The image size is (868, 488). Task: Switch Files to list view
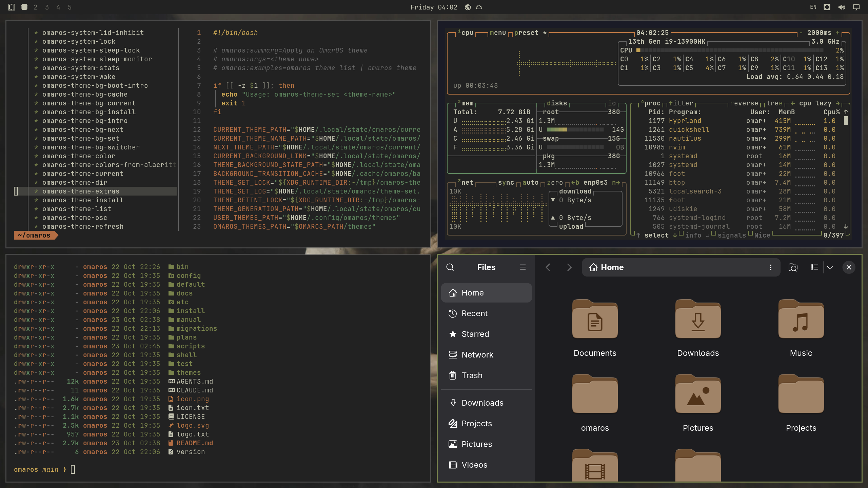(815, 267)
